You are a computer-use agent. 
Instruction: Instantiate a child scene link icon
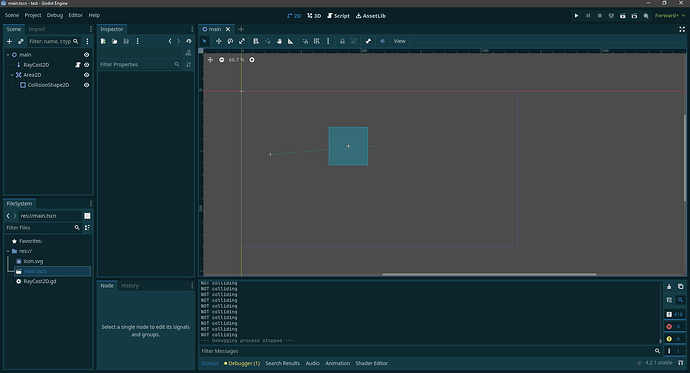(20, 41)
